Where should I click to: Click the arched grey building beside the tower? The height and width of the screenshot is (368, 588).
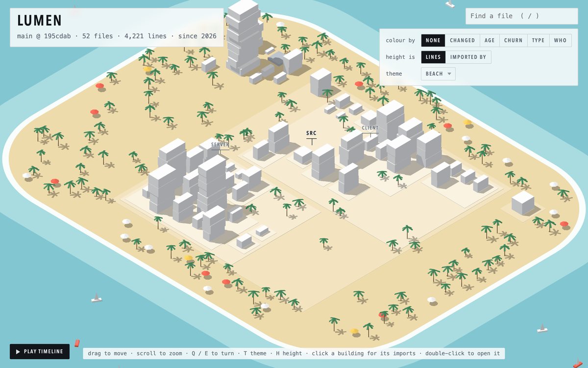276,60
